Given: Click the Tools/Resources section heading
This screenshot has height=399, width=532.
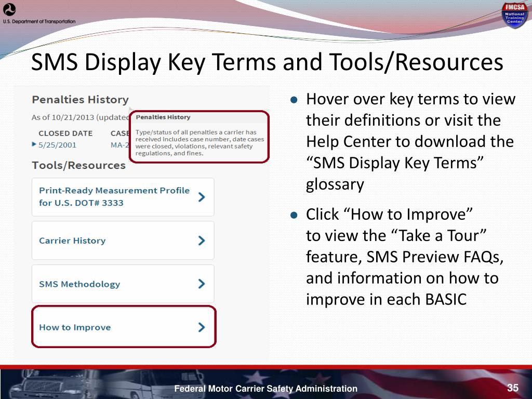Looking at the screenshot, I should point(79,166).
